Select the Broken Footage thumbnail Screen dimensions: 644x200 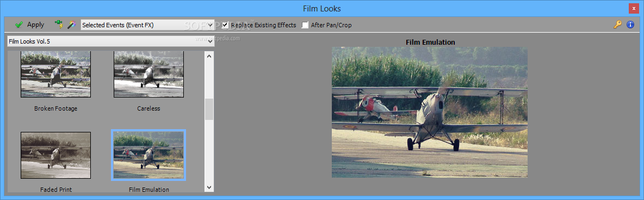pyautogui.click(x=56, y=74)
